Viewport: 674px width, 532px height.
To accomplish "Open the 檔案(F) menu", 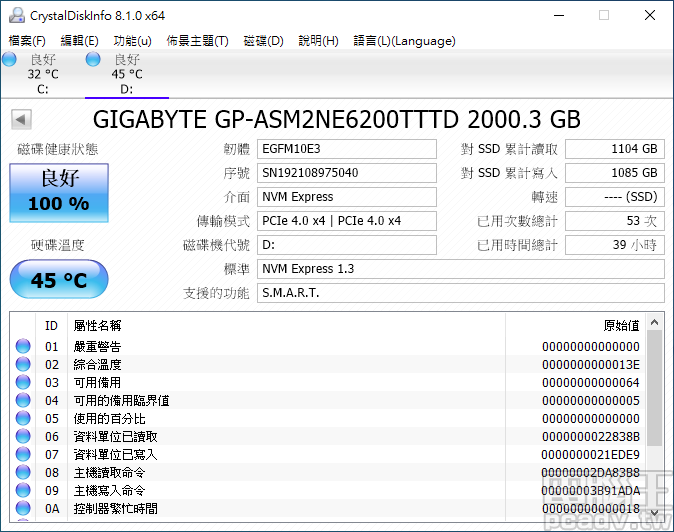I will point(27,41).
